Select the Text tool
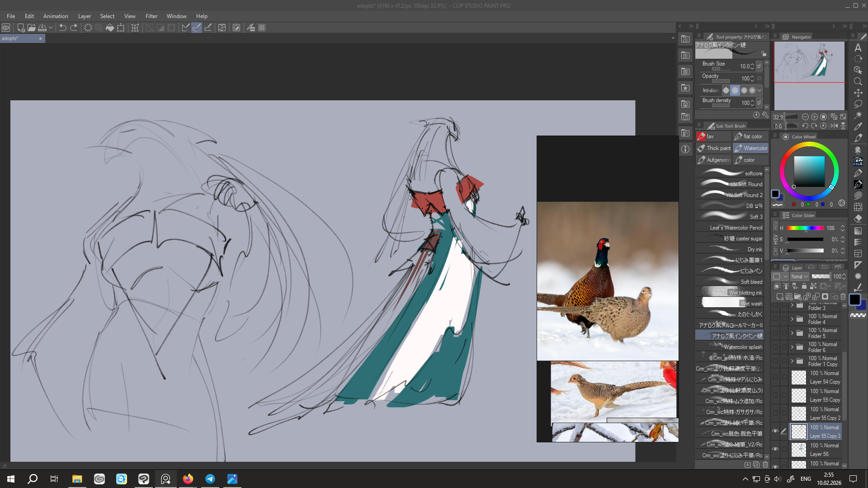 coord(858,48)
